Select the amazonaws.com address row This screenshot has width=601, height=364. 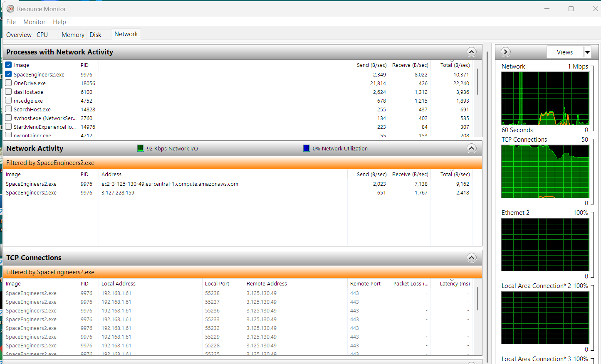tap(170, 184)
